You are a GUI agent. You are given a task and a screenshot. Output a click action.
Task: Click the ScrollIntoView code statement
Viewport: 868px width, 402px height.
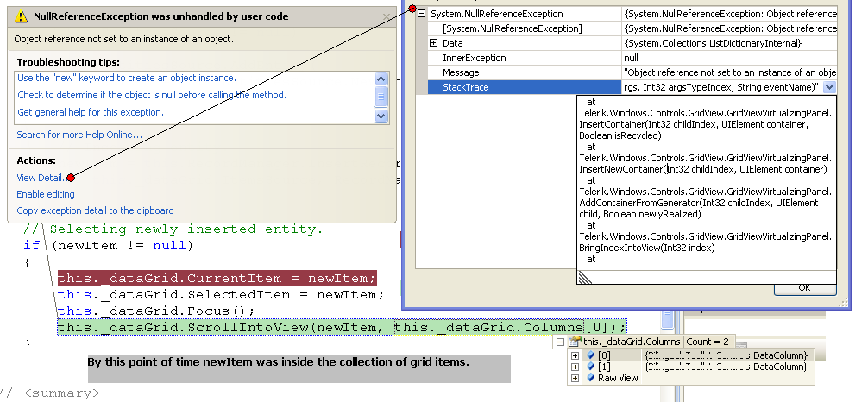342,327
